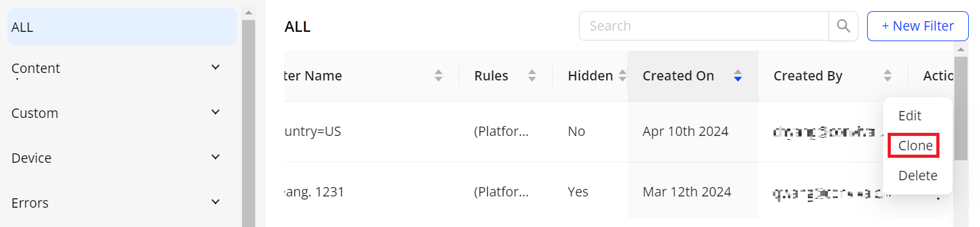980x227 pixels.
Task: Click sidebar scrollbar up arrow
Action: 248,12
